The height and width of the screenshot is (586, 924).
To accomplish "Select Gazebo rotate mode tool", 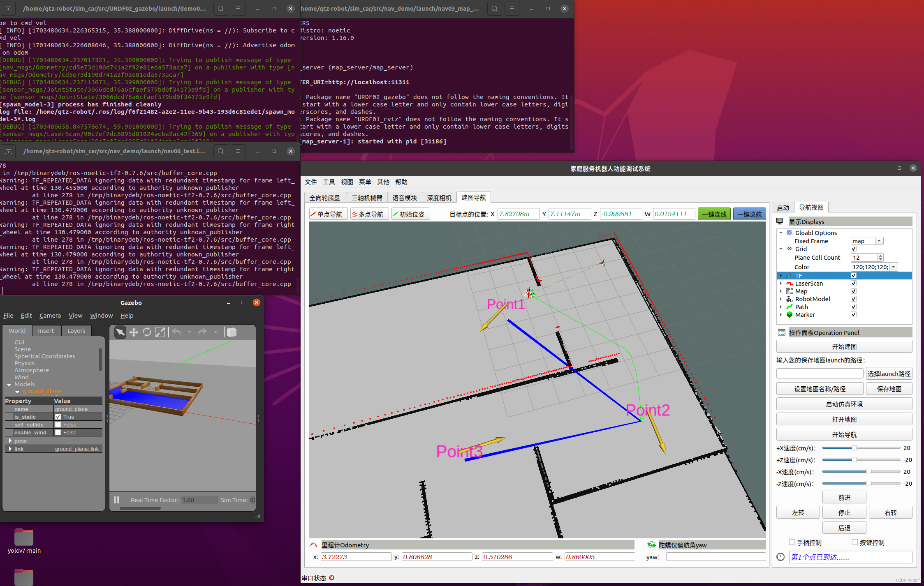I will tap(147, 332).
